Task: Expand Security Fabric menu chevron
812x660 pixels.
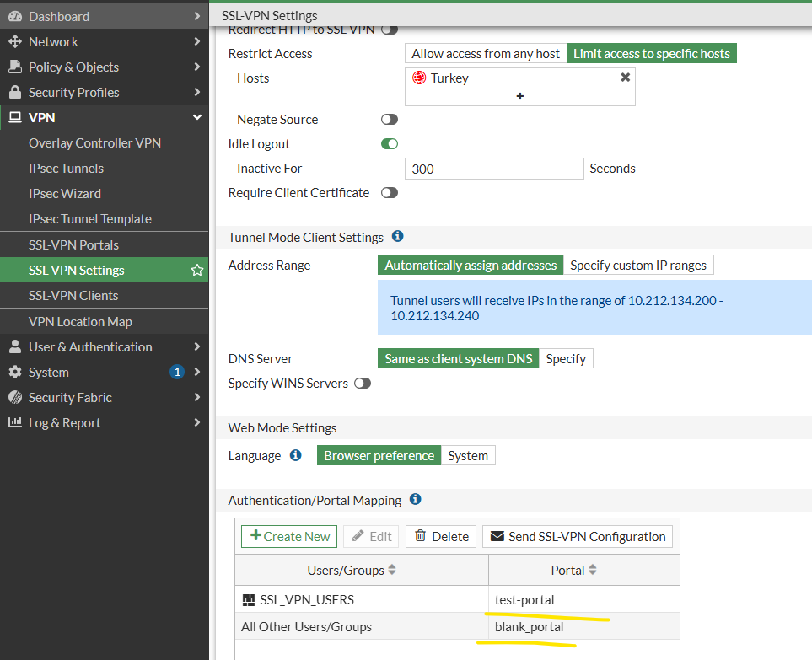Action: (196, 398)
